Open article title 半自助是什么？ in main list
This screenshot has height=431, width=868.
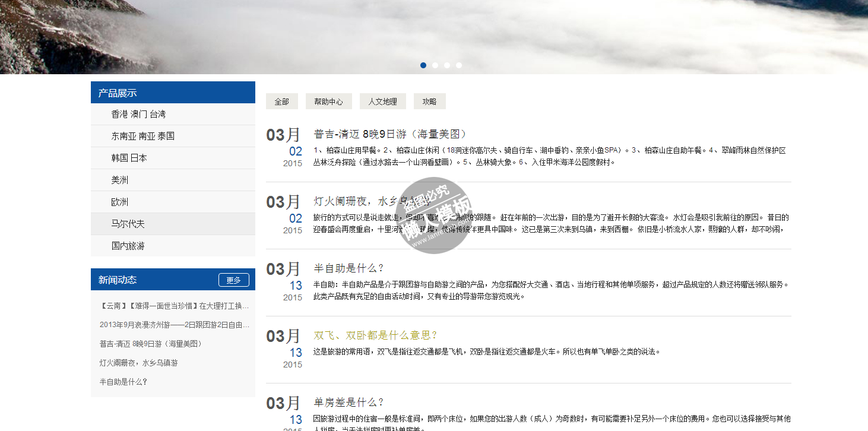point(349,268)
